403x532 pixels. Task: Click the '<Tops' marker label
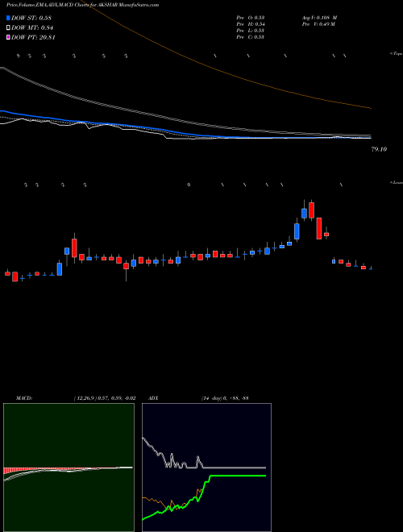(396, 54)
